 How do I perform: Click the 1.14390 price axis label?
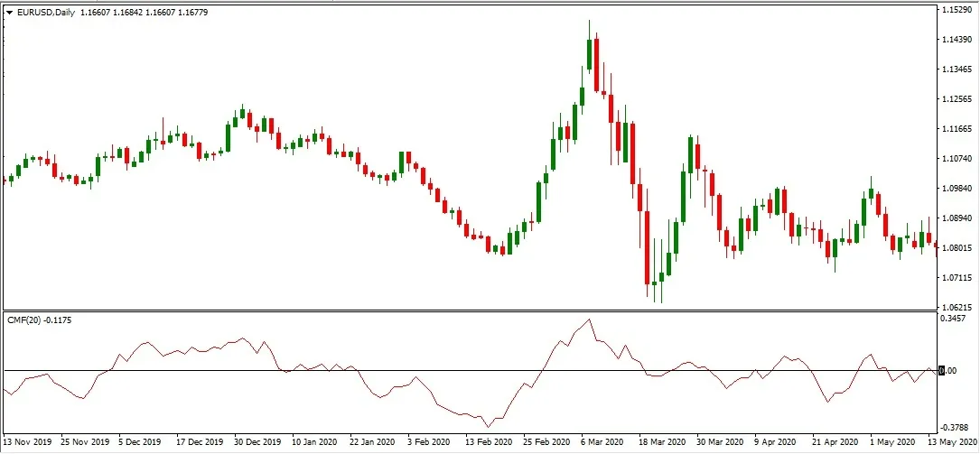coord(957,40)
